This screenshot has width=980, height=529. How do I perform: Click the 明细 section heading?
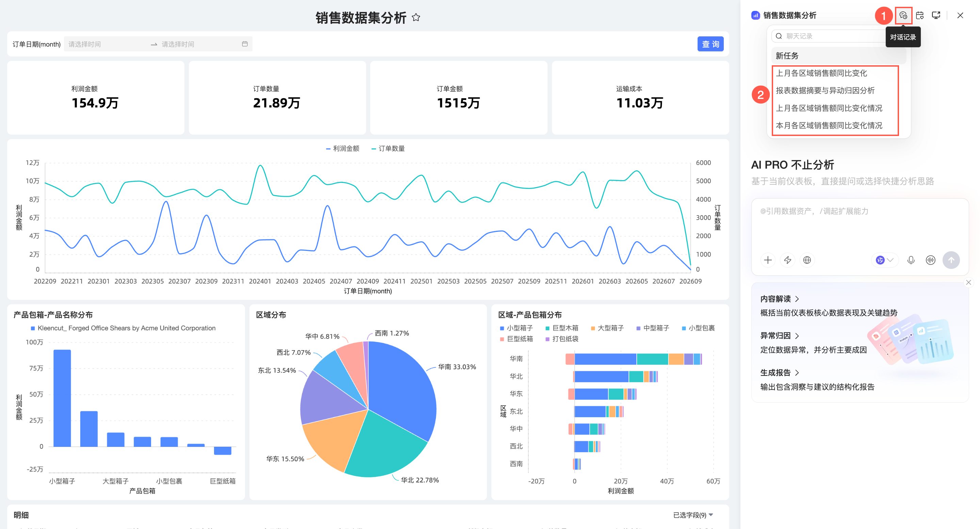(21, 515)
